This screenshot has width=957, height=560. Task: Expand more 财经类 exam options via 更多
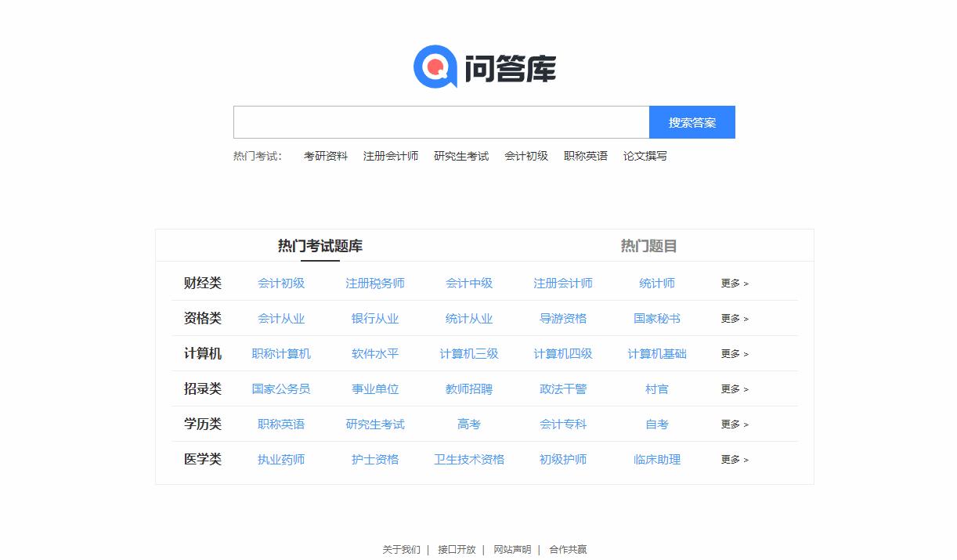tap(733, 284)
